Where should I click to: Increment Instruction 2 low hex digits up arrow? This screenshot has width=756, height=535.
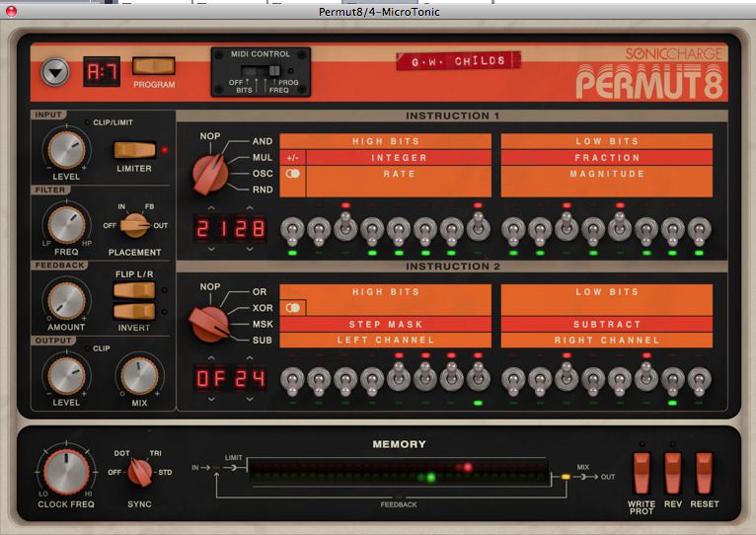(x=250, y=358)
